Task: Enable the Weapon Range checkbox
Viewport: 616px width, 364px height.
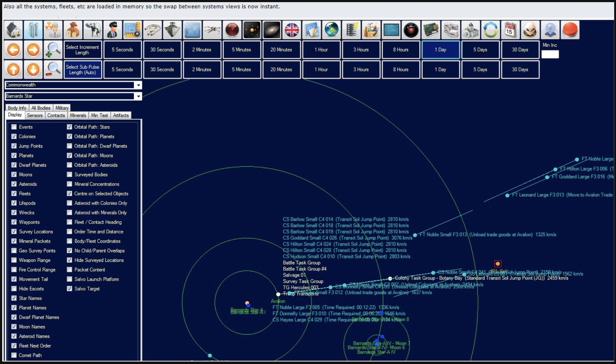Action: point(14,260)
